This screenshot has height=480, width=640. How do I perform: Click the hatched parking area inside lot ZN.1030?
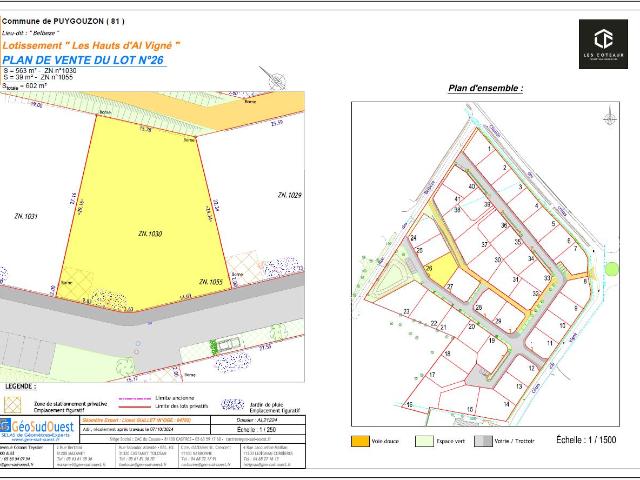[76, 282]
